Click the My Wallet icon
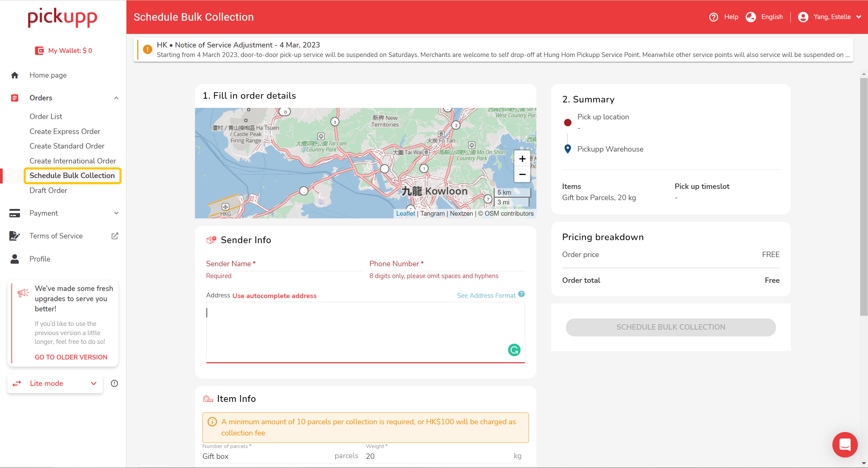868x468 pixels. click(39, 51)
